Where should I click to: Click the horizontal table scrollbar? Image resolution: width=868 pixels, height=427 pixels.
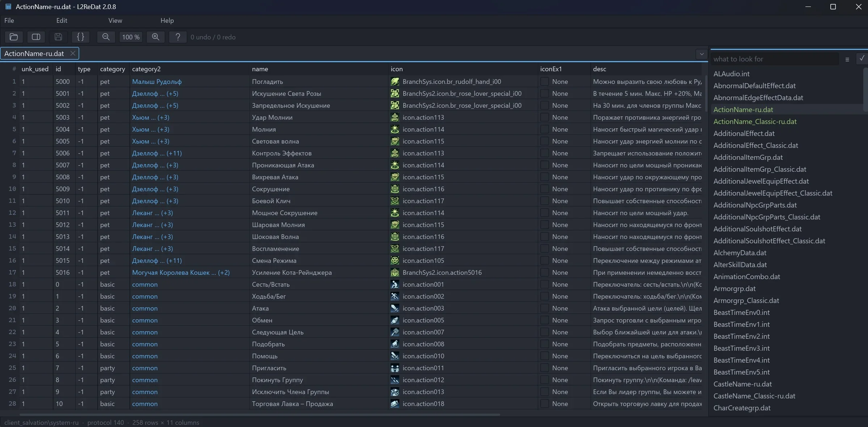260,414
